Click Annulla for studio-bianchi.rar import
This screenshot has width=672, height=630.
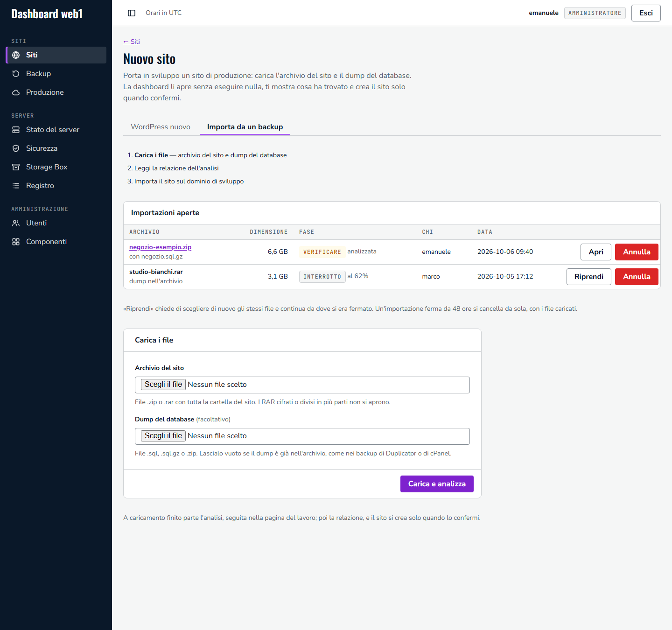(637, 277)
